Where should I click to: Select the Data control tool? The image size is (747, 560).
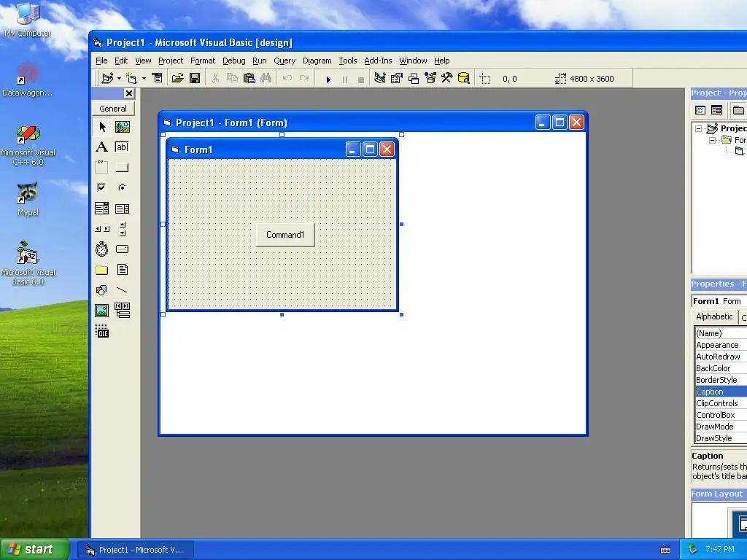123,311
